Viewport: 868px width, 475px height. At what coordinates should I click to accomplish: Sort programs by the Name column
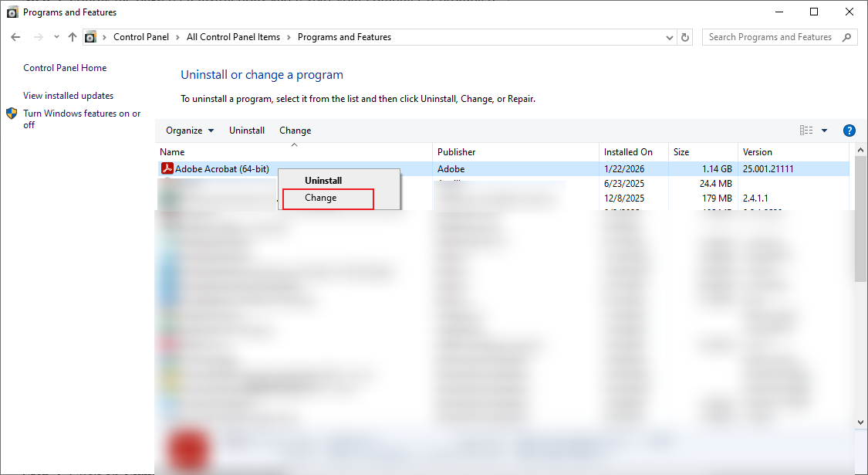coord(172,151)
